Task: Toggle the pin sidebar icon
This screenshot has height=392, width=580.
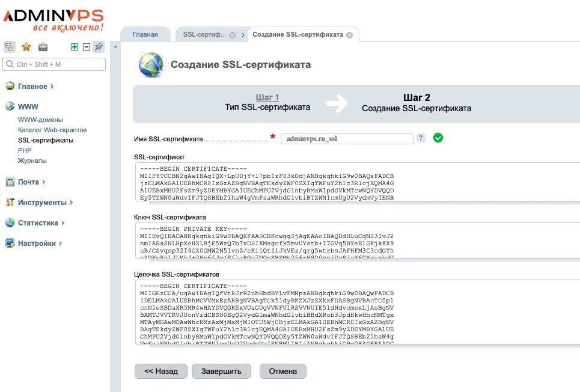Action: pos(99,47)
